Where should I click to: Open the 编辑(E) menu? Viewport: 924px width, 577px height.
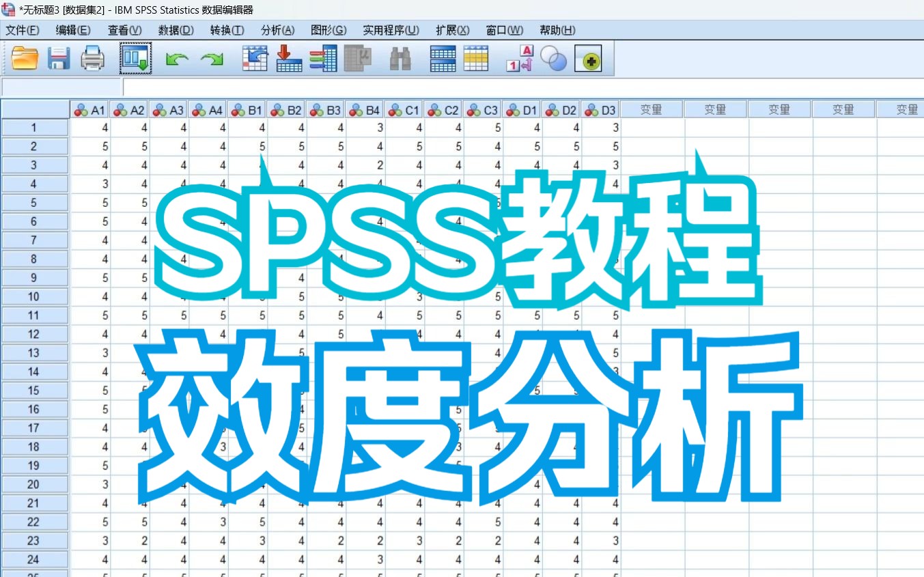pos(73,30)
